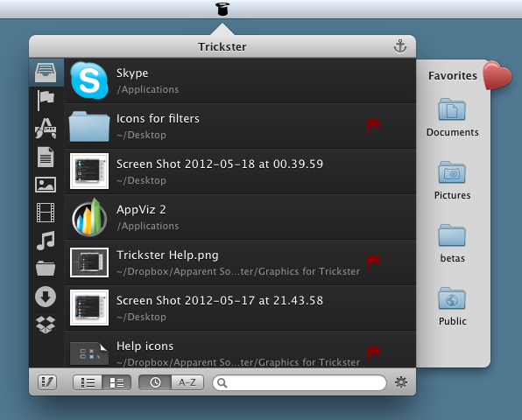The image size is (522, 420).
Task: Select the Music note filter icon
Action: click(46, 241)
